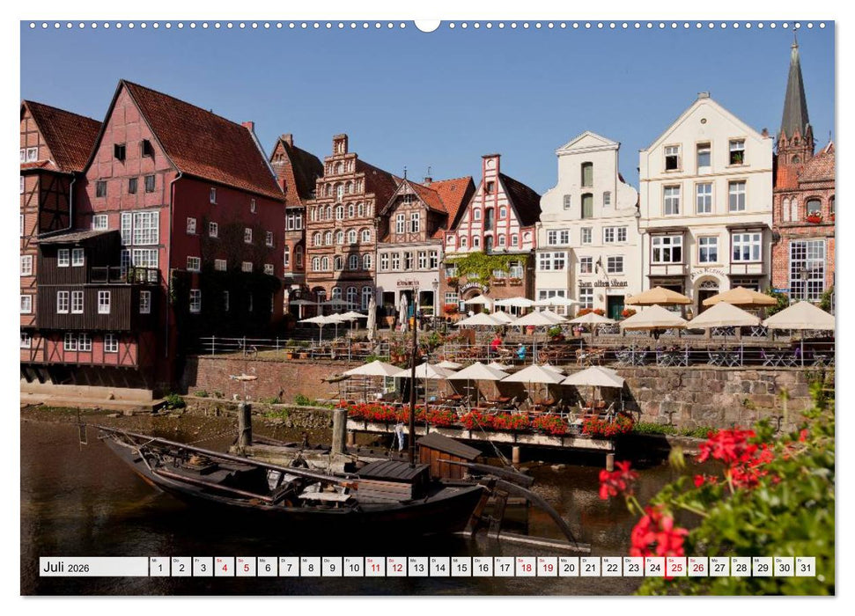This screenshot has width=855, height=616.
Task: Select the last day, 31
Action: (805, 567)
